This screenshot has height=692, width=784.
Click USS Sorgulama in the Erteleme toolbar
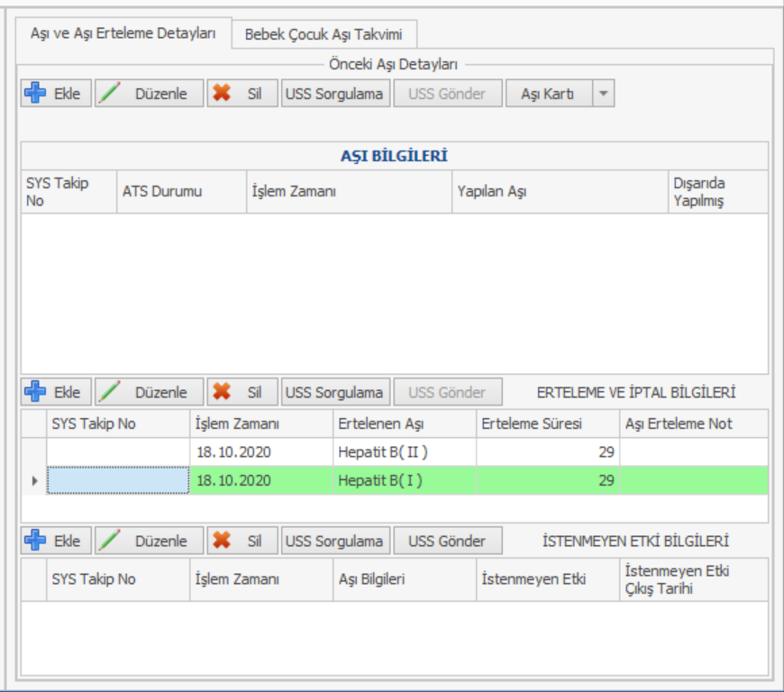pyautogui.click(x=334, y=393)
